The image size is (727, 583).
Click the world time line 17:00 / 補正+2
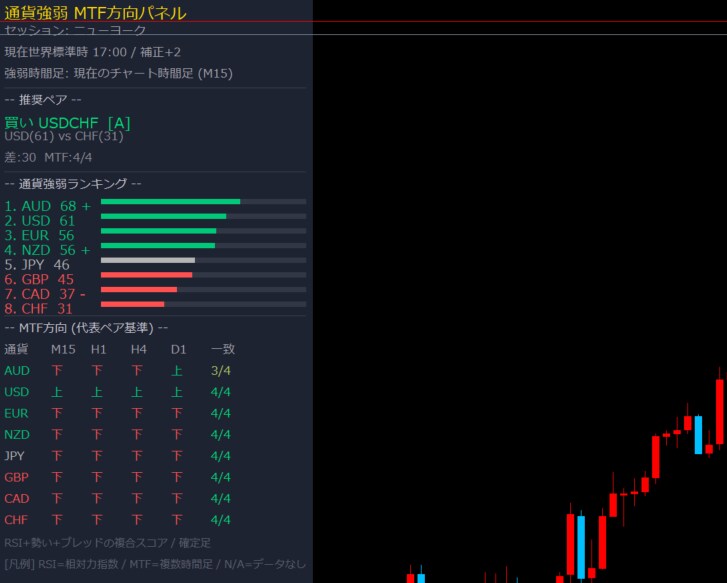[93, 52]
